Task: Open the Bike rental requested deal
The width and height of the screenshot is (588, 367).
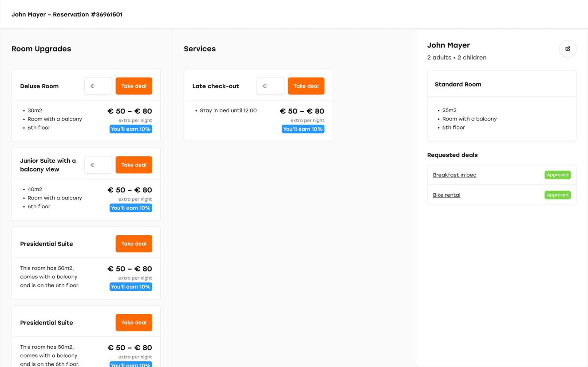Action: tap(446, 195)
